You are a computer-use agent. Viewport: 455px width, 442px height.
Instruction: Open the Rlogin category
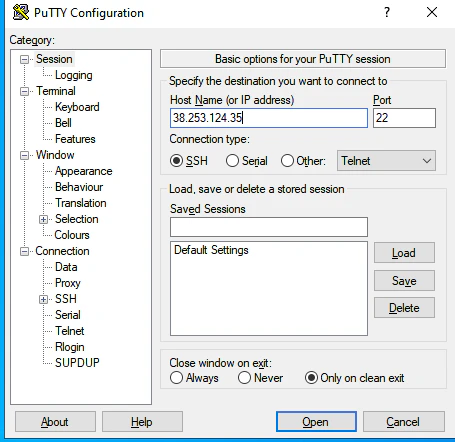(70, 347)
